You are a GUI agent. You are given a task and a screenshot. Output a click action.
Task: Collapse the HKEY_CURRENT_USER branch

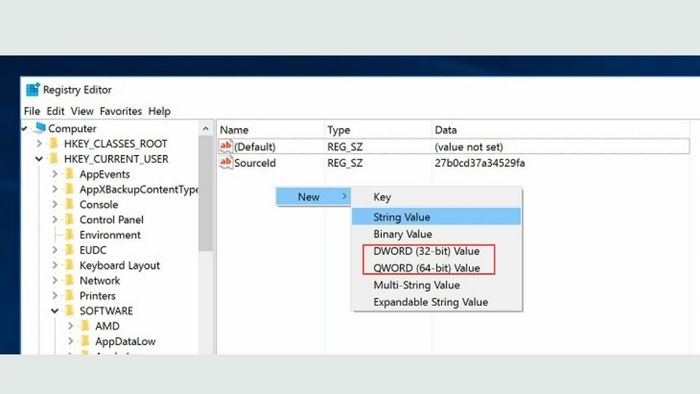(39, 159)
